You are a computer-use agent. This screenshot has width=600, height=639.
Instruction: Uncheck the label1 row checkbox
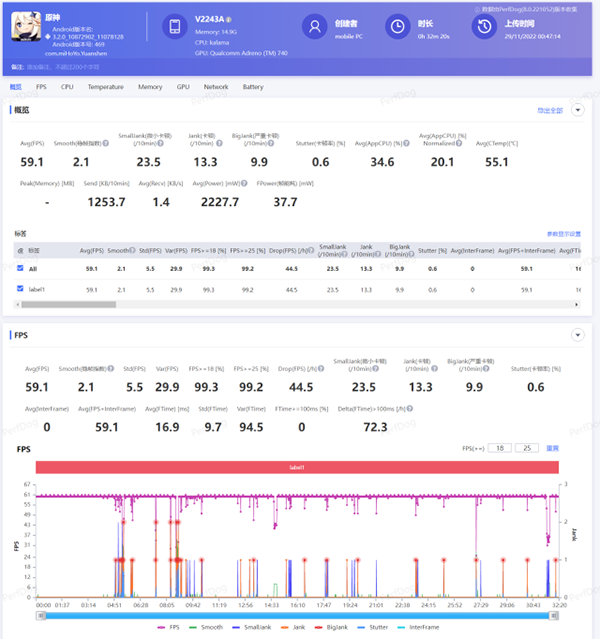tap(20, 289)
